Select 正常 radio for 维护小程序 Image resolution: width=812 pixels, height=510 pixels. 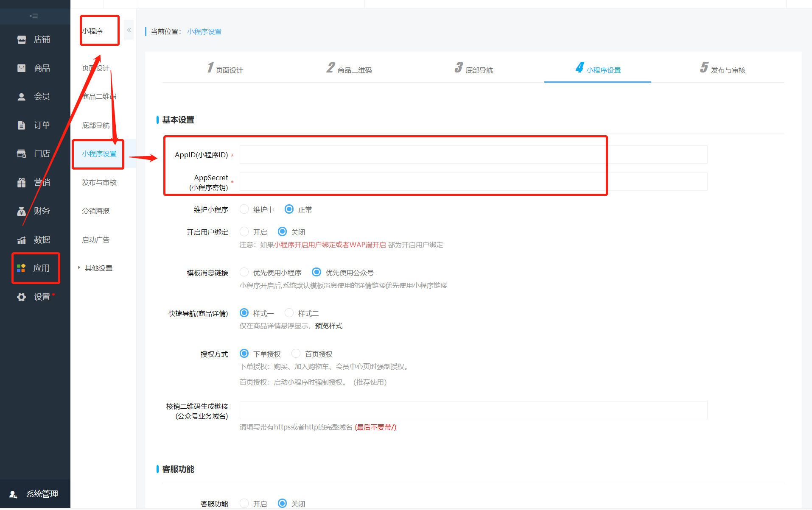point(289,209)
